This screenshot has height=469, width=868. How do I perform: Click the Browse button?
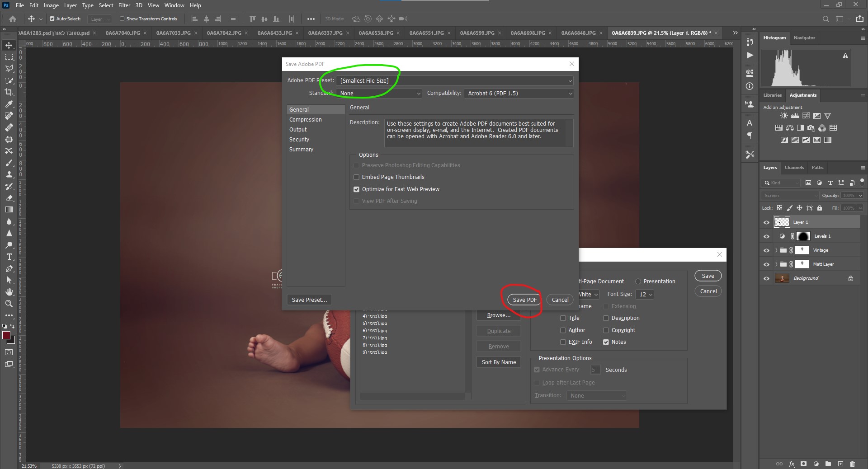click(x=499, y=315)
